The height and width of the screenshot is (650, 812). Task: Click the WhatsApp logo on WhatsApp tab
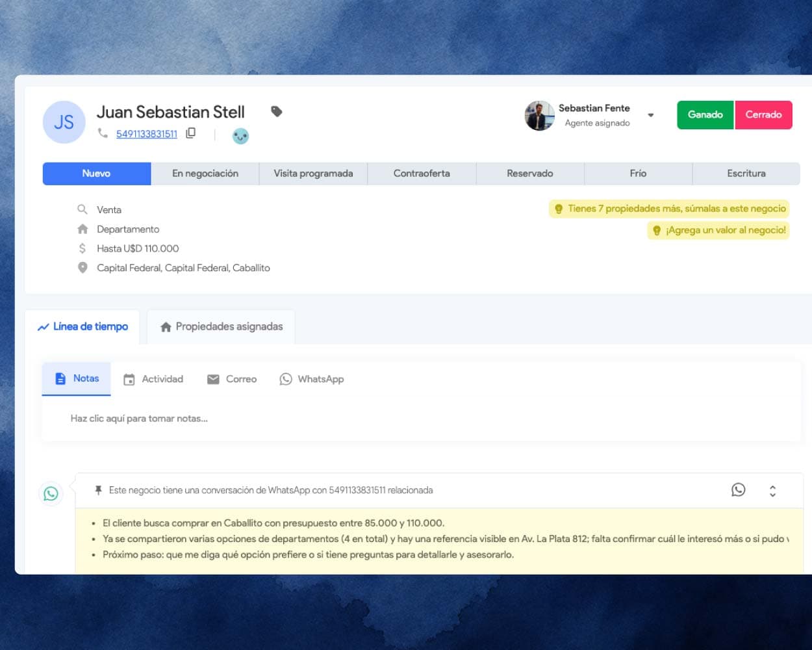click(x=286, y=379)
